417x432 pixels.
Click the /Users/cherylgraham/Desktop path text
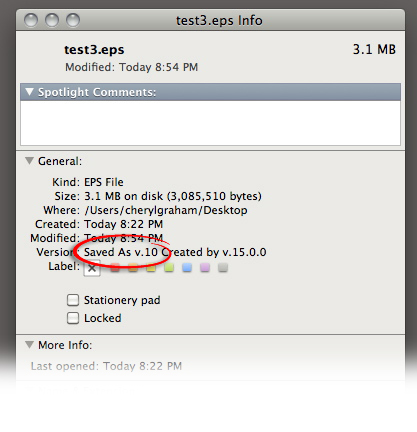tap(166, 210)
